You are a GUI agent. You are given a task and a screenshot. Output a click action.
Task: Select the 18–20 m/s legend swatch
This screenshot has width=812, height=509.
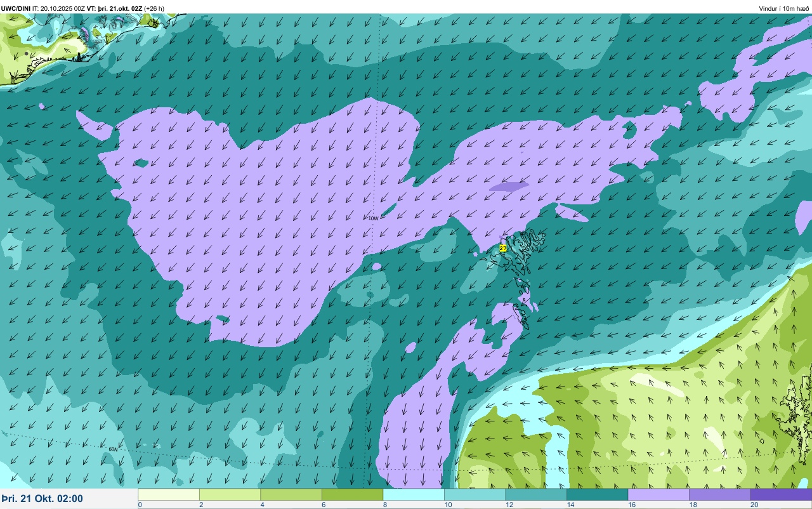720,494
